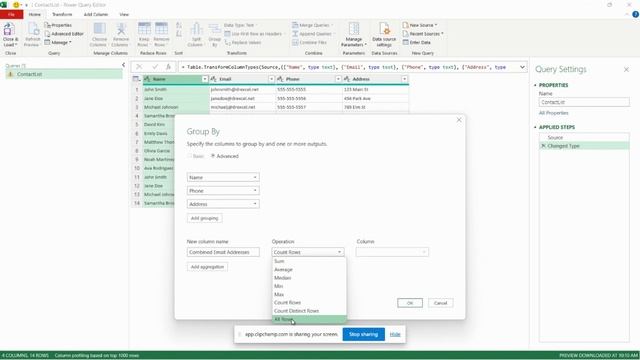This screenshot has width=640, height=360.
Task: Open the File tab
Action: point(11,14)
